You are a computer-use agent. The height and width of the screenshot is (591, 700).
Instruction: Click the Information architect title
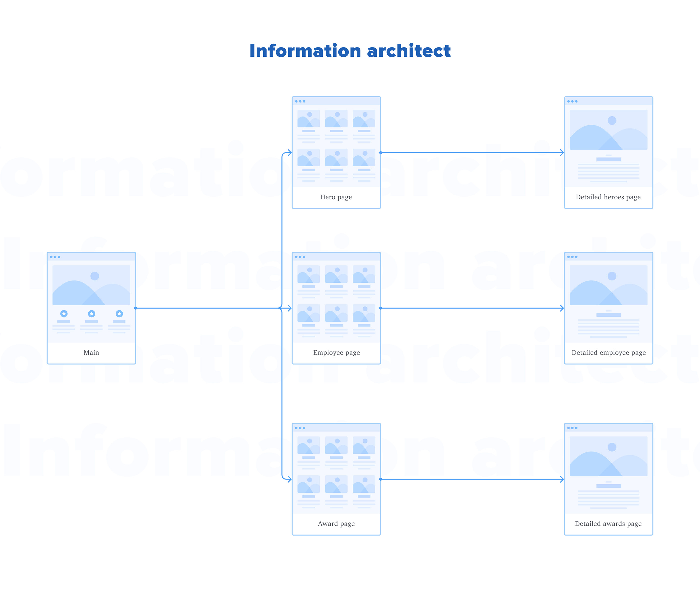click(350, 51)
